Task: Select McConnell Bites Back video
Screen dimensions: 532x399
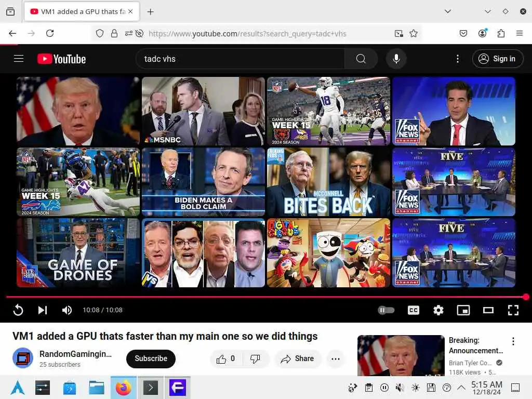Action: click(x=328, y=182)
